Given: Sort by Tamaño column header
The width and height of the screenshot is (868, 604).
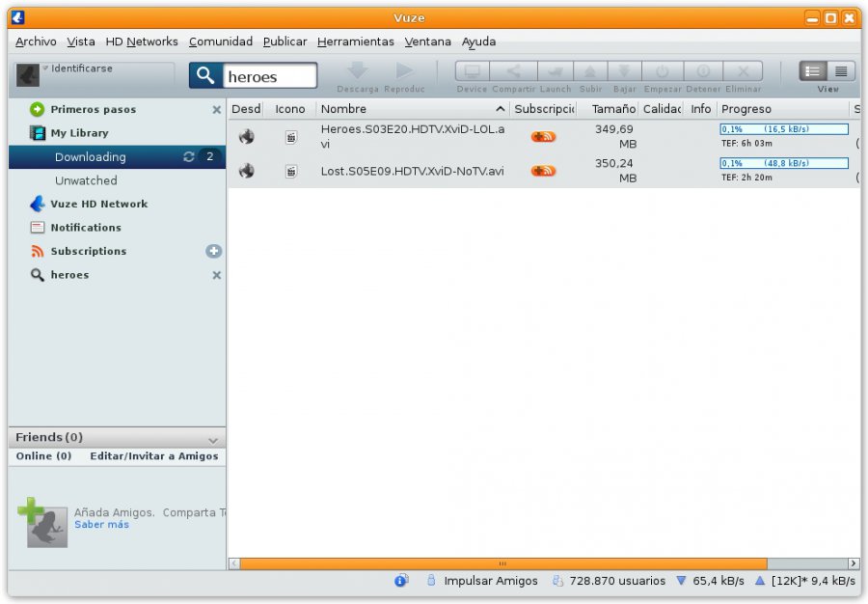Looking at the screenshot, I should pos(608,109).
